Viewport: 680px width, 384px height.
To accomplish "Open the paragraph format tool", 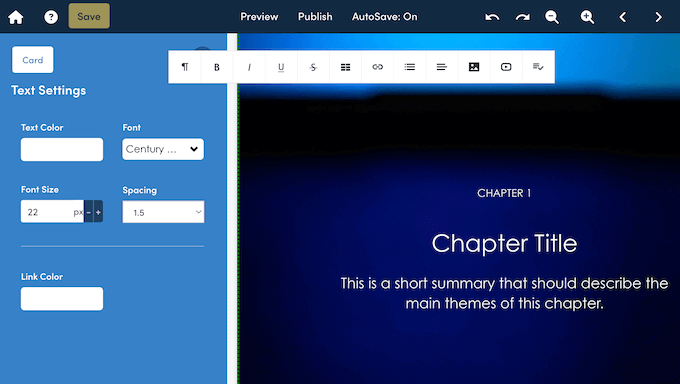I will pos(185,67).
